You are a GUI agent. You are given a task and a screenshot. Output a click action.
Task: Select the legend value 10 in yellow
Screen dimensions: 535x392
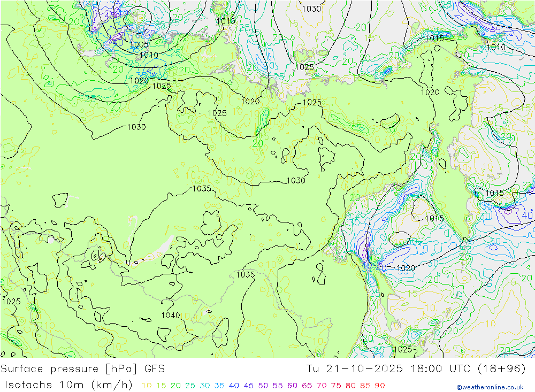(x=147, y=386)
